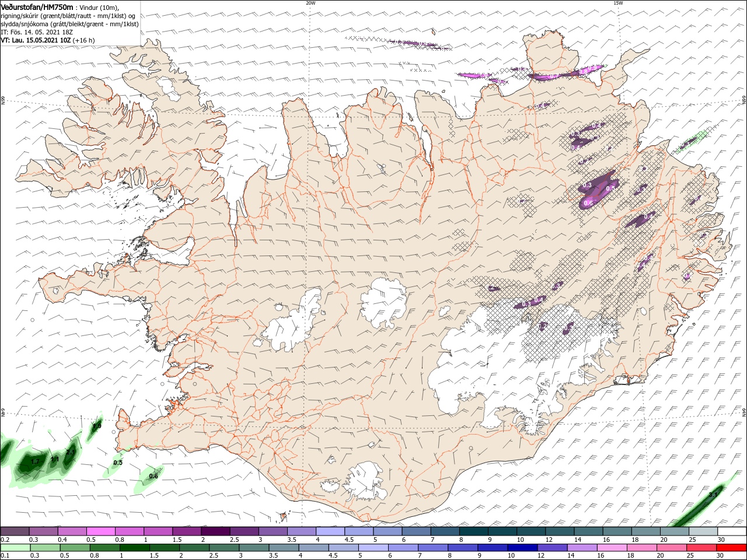Pick the pale green swatch labeled 0.1
The width and height of the screenshot is (747, 560).
point(15,548)
